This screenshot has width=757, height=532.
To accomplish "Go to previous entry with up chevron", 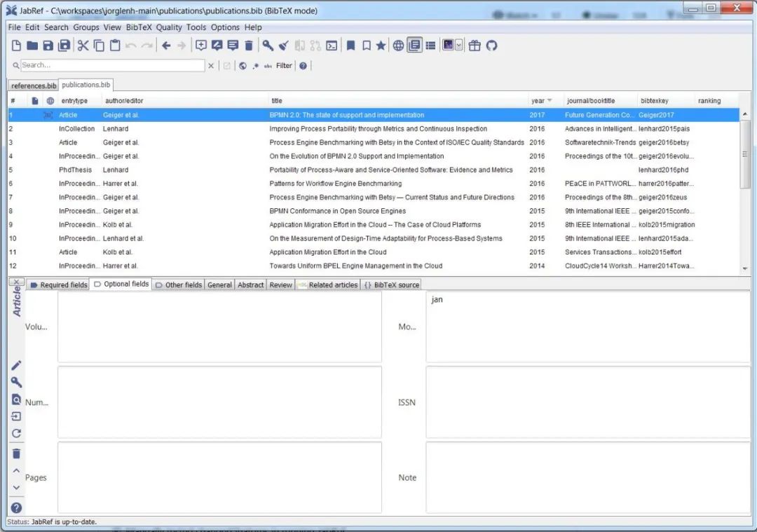I will point(16,470).
